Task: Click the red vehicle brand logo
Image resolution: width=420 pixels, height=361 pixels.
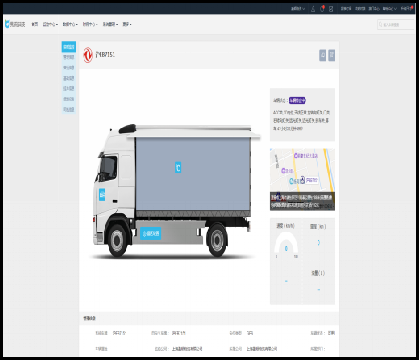Action: coord(88,55)
